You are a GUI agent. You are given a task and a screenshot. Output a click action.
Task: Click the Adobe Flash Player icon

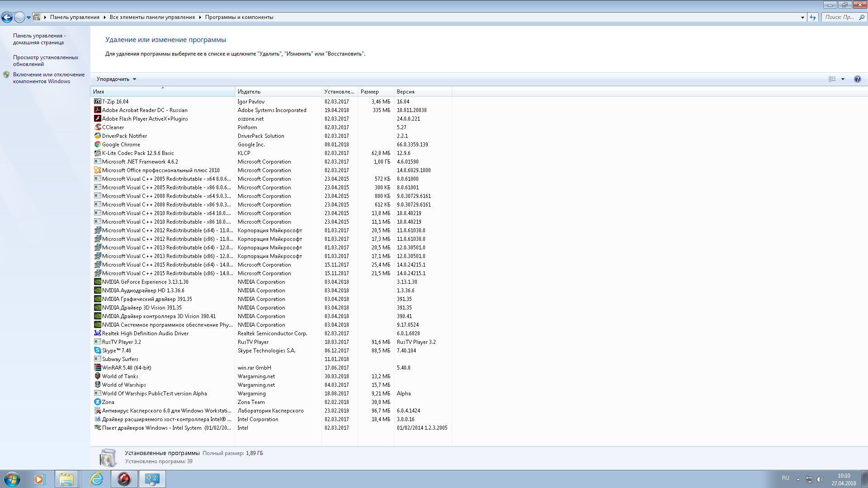[97, 119]
